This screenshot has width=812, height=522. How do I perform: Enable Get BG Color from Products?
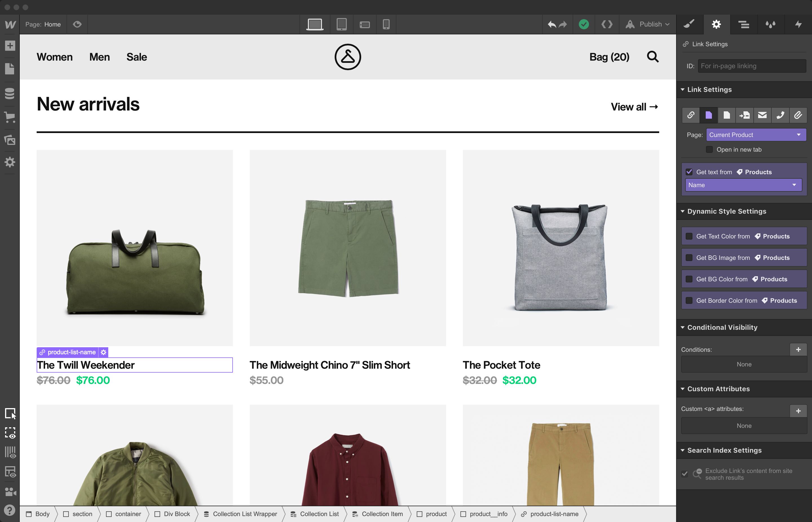(x=689, y=279)
